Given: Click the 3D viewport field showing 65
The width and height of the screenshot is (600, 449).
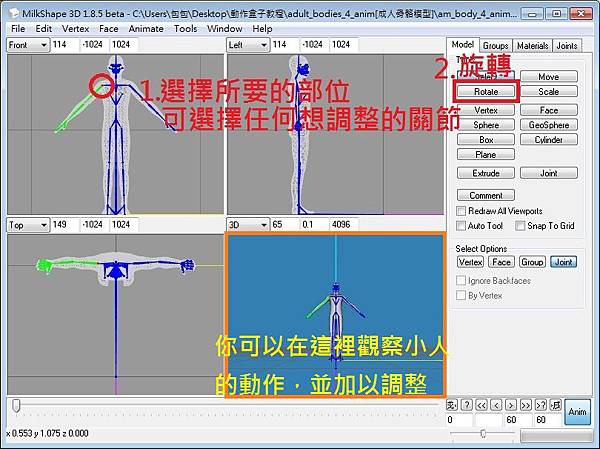Looking at the screenshot, I should [x=285, y=225].
